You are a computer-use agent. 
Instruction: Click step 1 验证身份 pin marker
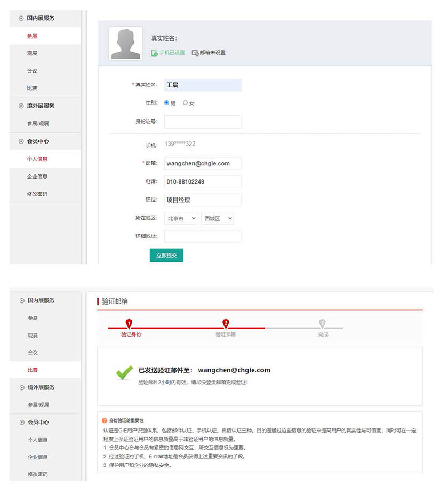(x=129, y=323)
